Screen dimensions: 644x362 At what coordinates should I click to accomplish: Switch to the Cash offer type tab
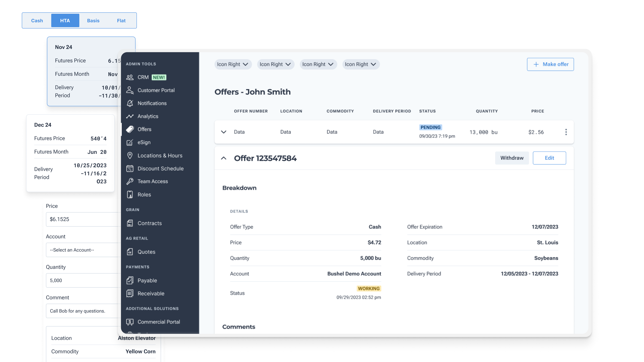coord(37,20)
